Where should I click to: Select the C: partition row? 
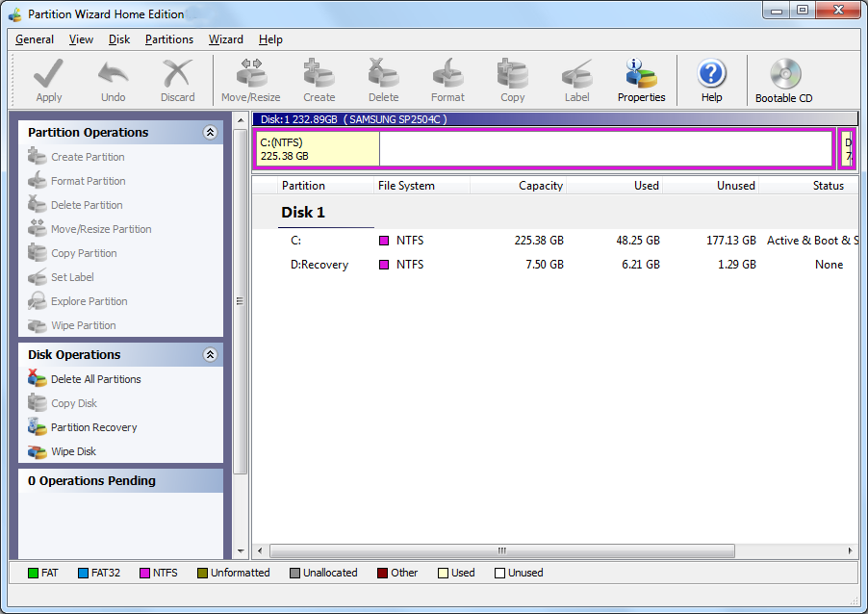click(556, 241)
